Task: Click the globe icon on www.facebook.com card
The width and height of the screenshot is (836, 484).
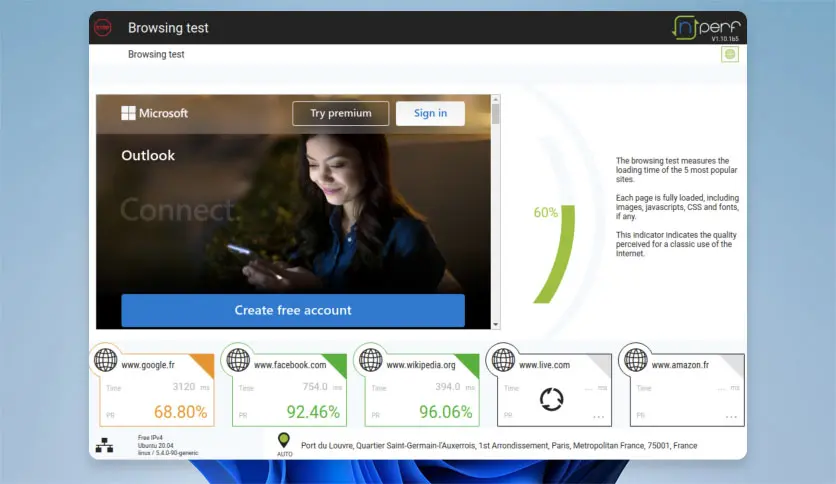Action: pos(238,360)
